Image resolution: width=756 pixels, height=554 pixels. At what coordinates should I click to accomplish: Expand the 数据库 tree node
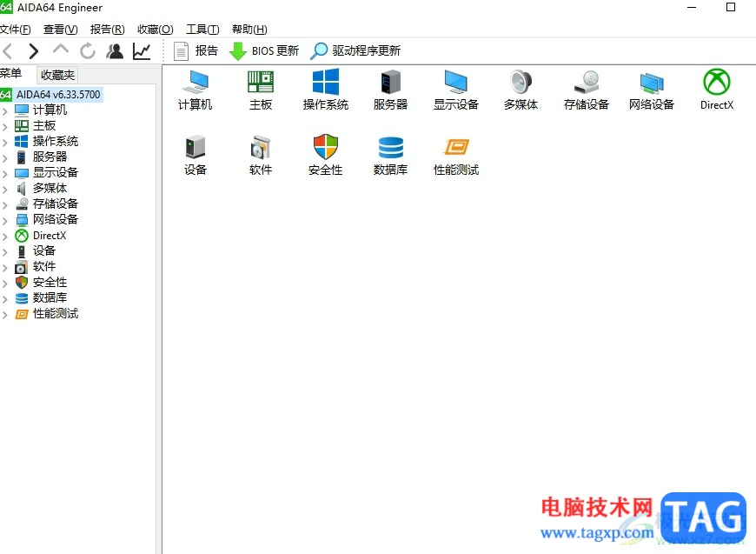click(5, 298)
